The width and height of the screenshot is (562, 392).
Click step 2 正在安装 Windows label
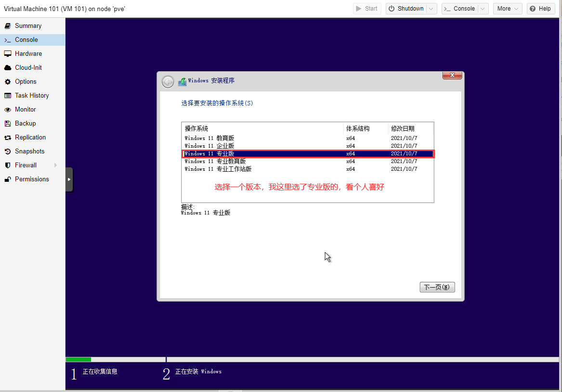click(198, 372)
